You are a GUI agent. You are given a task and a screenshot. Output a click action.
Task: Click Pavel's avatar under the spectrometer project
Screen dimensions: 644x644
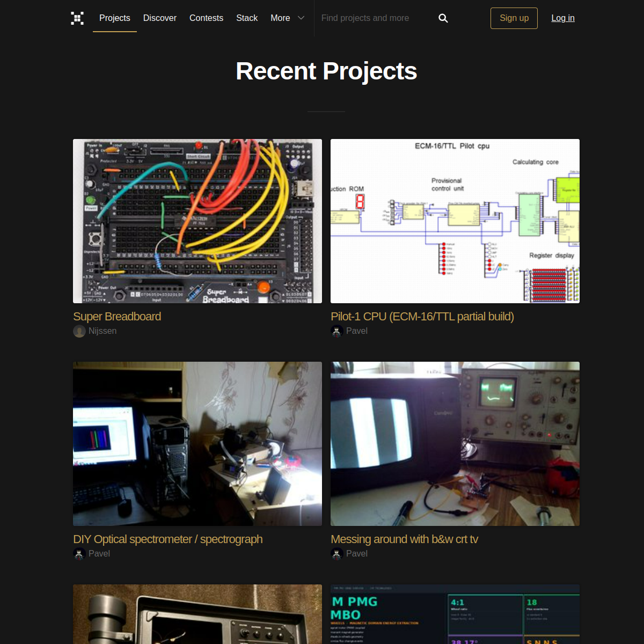click(79, 553)
